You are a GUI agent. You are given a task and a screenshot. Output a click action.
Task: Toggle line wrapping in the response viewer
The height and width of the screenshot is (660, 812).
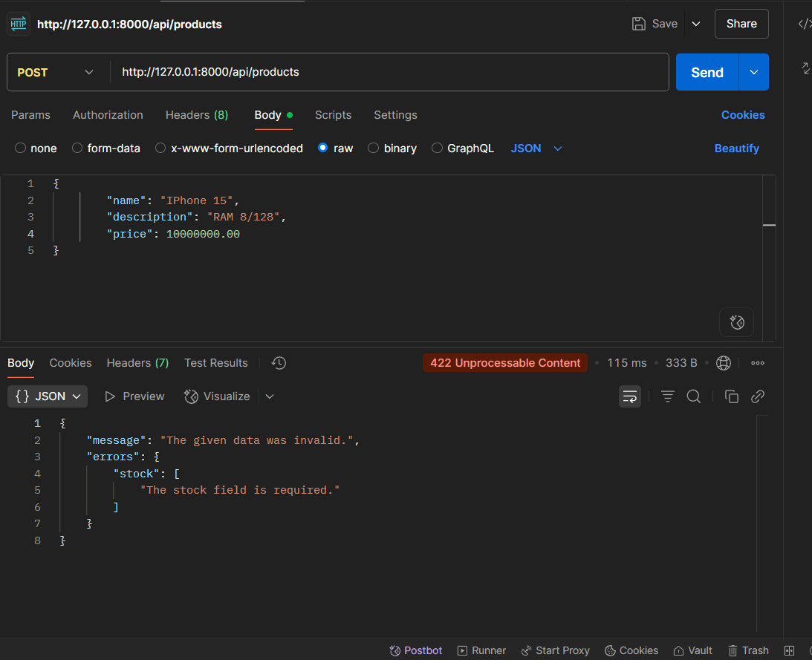[x=629, y=396]
